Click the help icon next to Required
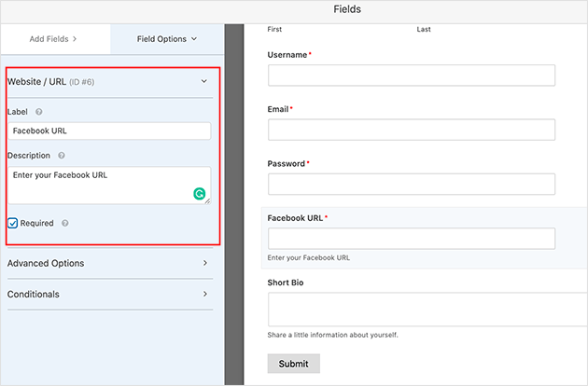Screen dimensions: 588x386 64,224
